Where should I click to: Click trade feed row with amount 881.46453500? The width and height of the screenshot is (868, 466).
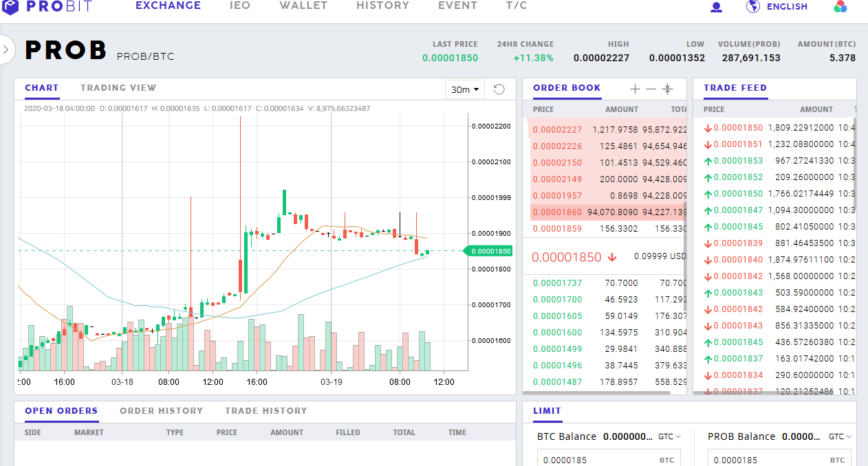click(x=775, y=243)
